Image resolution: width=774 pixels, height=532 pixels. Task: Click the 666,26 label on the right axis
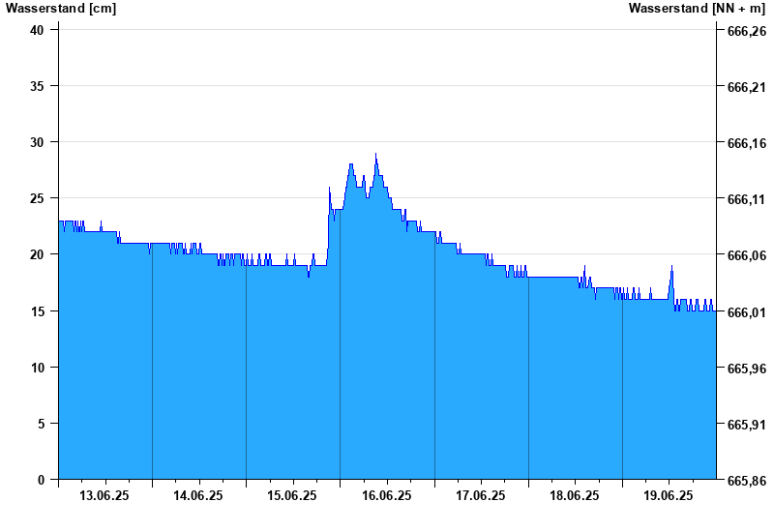[x=746, y=31]
